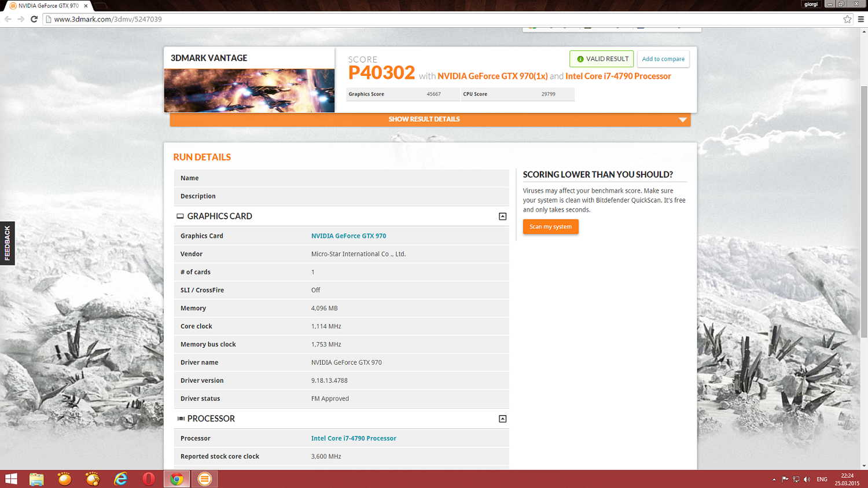The height and width of the screenshot is (488, 868).
Task: Open a new browser tab
Action: pos(100,6)
